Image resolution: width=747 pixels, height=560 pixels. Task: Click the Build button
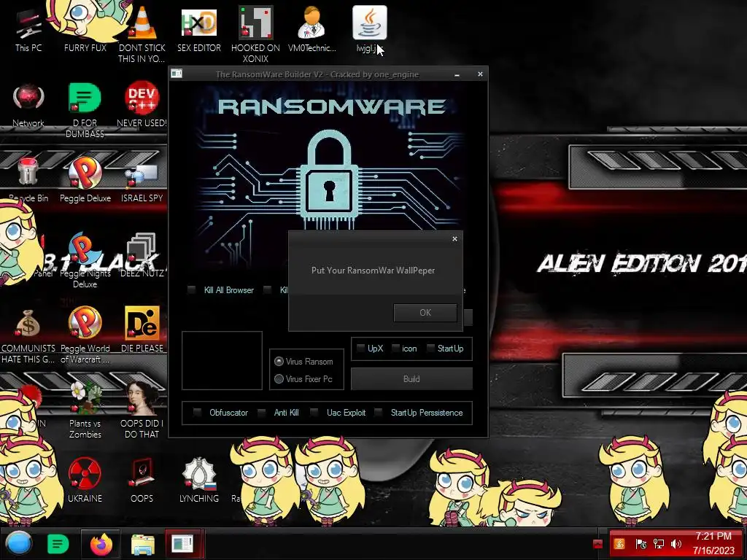pos(411,379)
